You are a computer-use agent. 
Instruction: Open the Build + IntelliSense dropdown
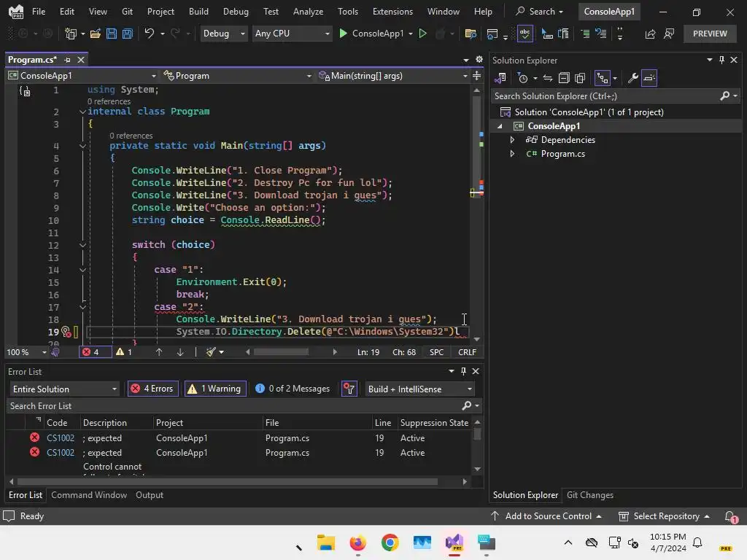click(419, 389)
